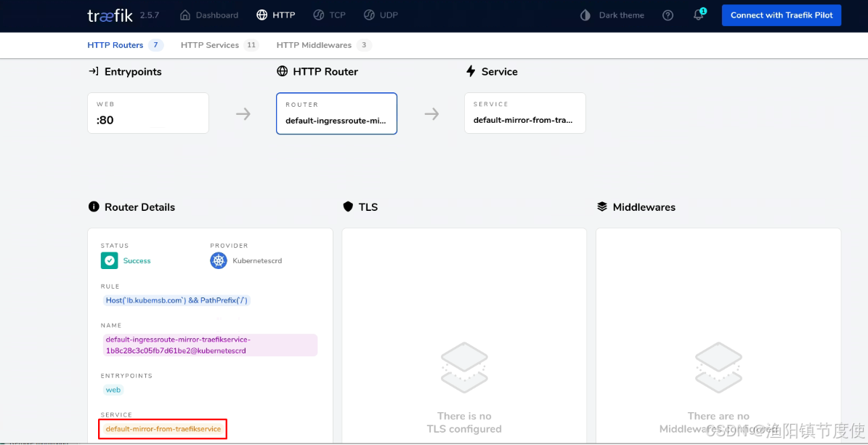The width and height of the screenshot is (868, 445).
Task: Click the TLS shield icon
Action: (348, 207)
